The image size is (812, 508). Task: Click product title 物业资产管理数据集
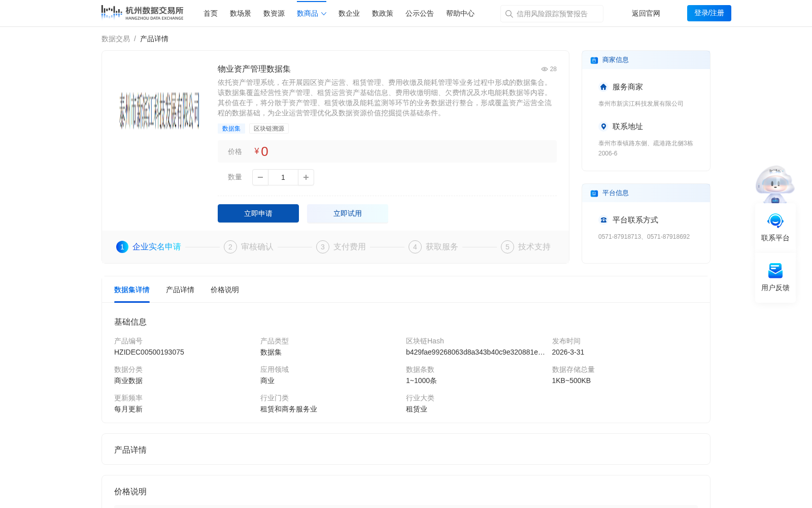coord(254,69)
